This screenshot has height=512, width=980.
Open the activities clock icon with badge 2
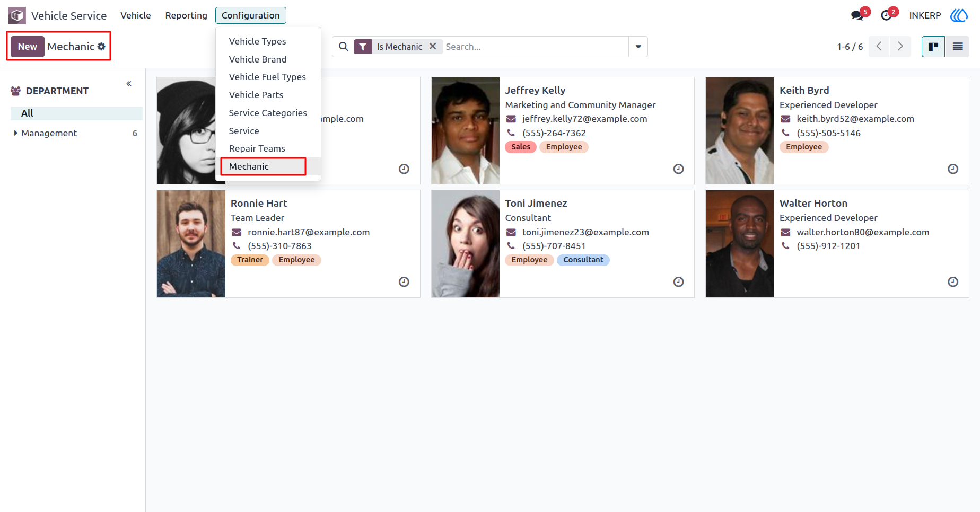tap(887, 15)
